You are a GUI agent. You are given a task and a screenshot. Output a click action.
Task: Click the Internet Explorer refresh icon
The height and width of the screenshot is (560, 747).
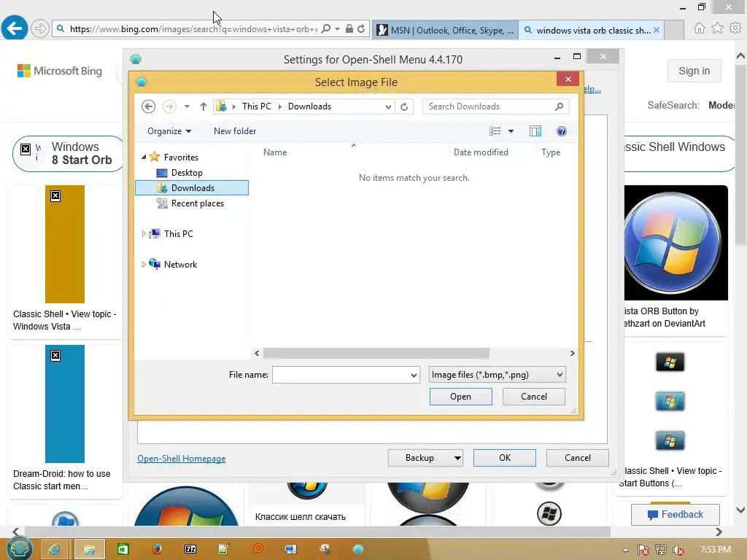(361, 29)
